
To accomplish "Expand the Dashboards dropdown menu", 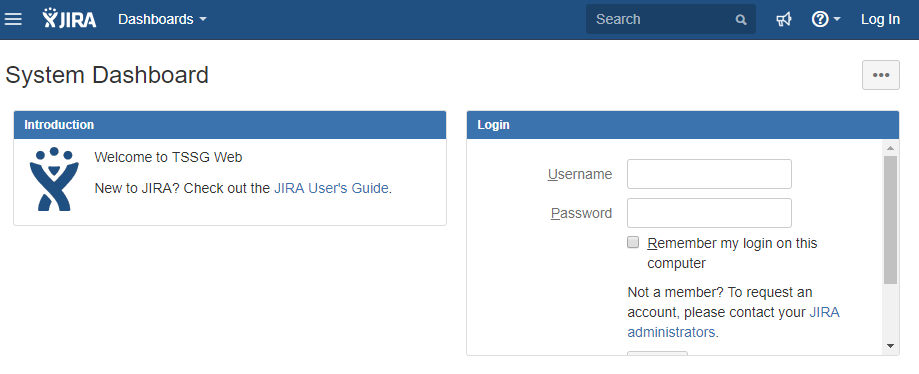I will 162,19.
